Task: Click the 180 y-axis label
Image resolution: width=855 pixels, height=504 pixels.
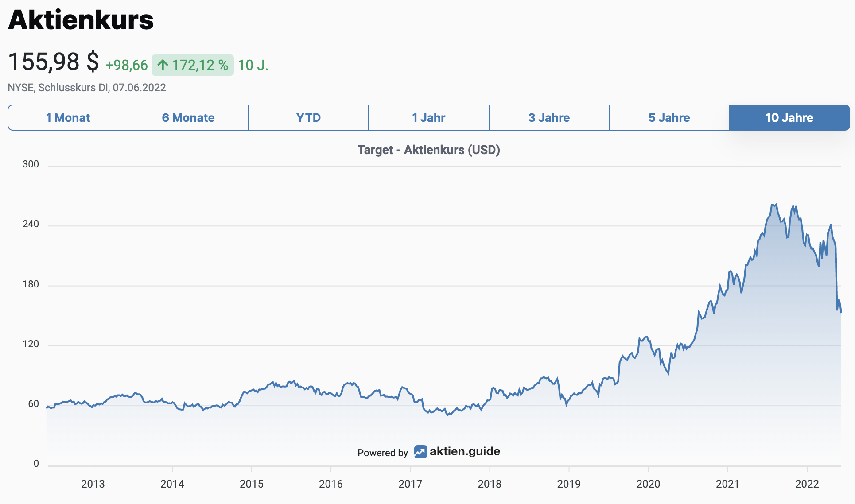Action: pyautogui.click(x=31, y=284)
